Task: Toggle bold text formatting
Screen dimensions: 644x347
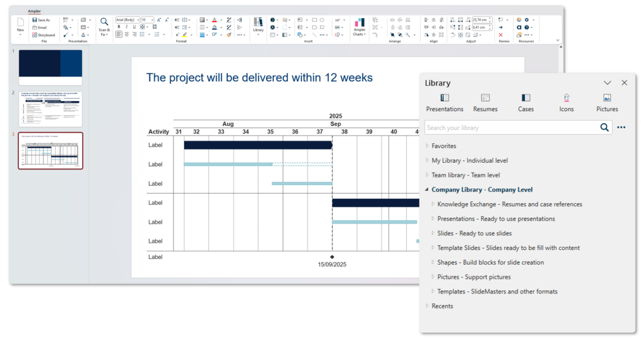Action: (119, 27)
